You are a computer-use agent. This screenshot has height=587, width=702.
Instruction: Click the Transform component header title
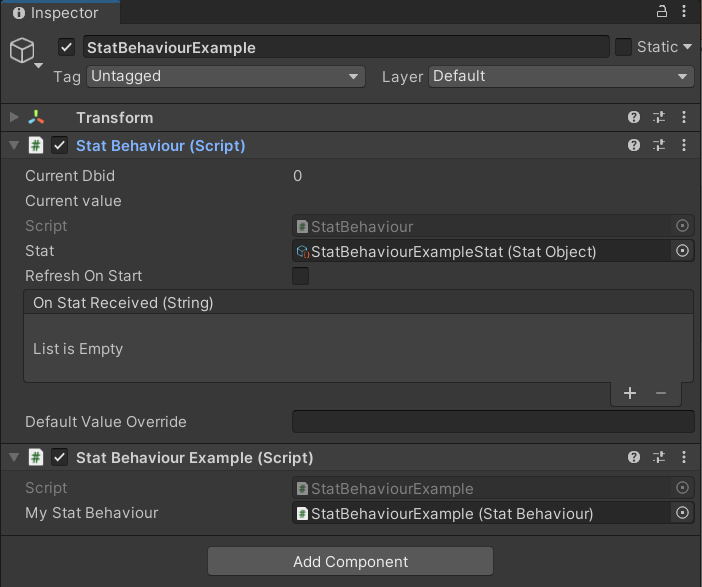[x=115, y=118]
